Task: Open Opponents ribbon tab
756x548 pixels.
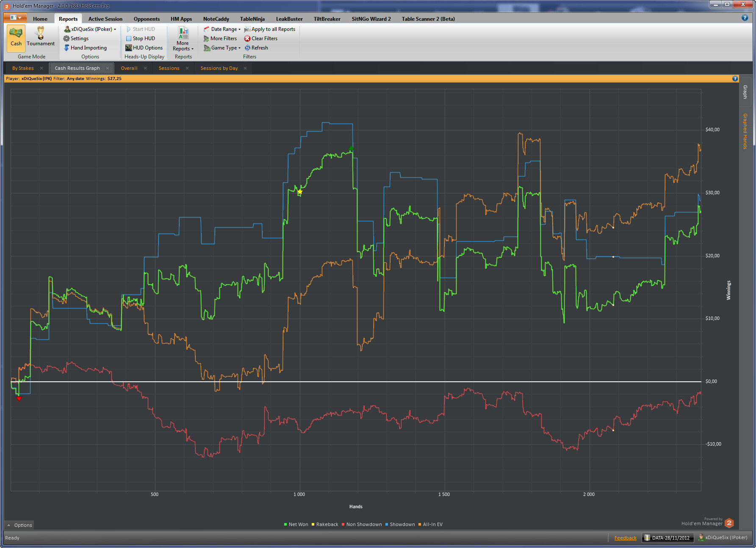Action: point(147,19)
